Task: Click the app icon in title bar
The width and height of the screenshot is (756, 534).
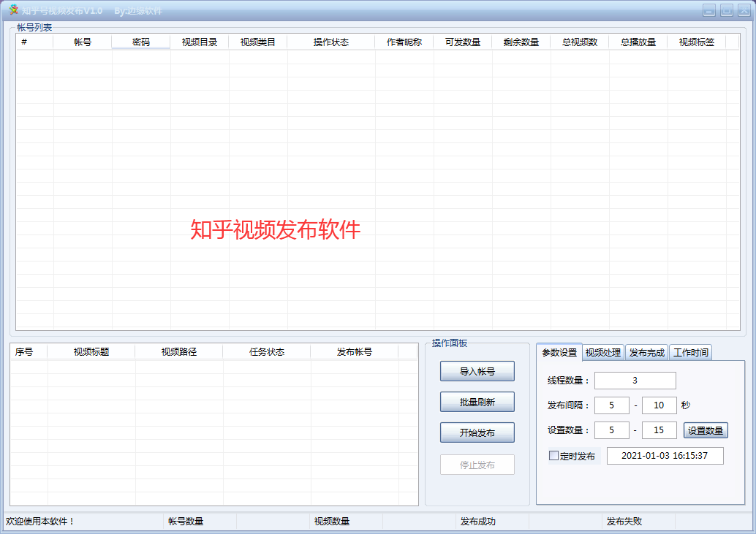Action: pos(13,9)
